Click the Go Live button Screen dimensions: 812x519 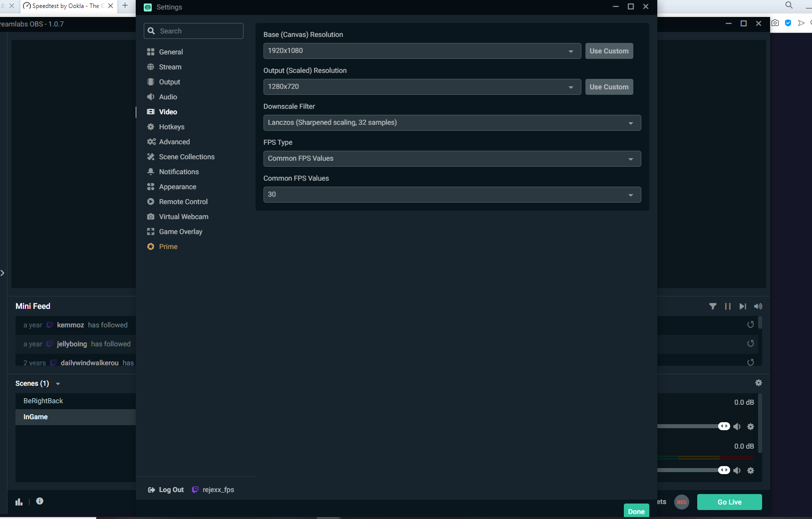pyautogui.click(x=729, y=502)
